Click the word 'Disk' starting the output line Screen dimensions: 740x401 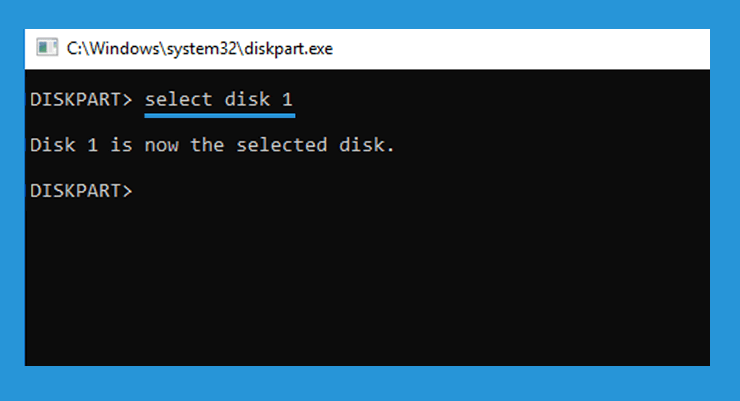pos(53,145)
